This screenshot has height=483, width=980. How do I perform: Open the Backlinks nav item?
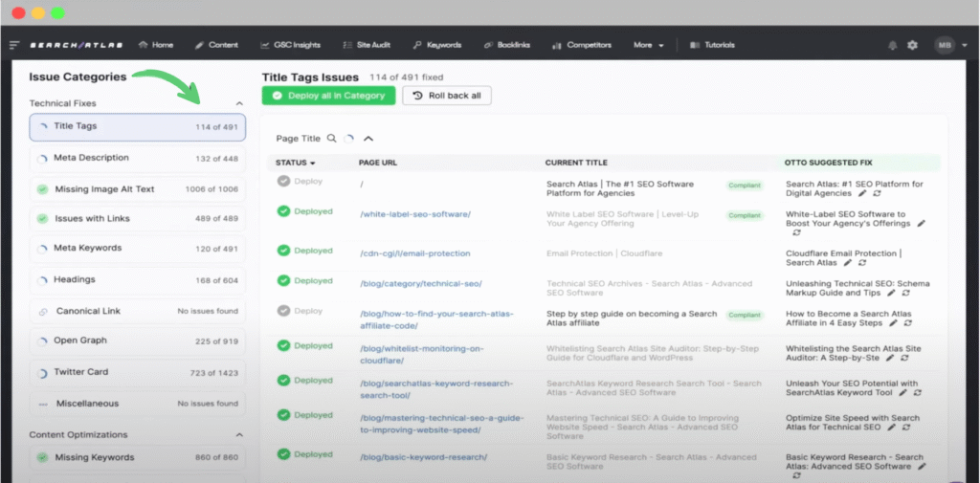pos(507,45)
